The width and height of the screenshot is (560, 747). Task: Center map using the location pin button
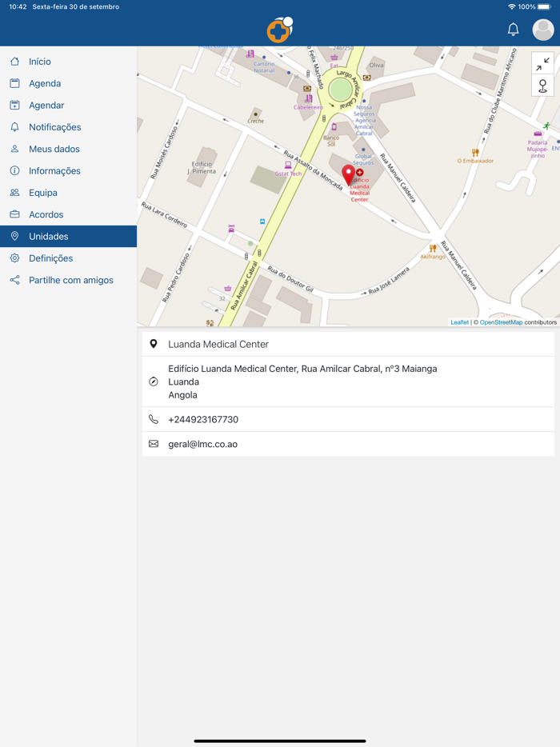pyautogui.click(x=542, y=86)
